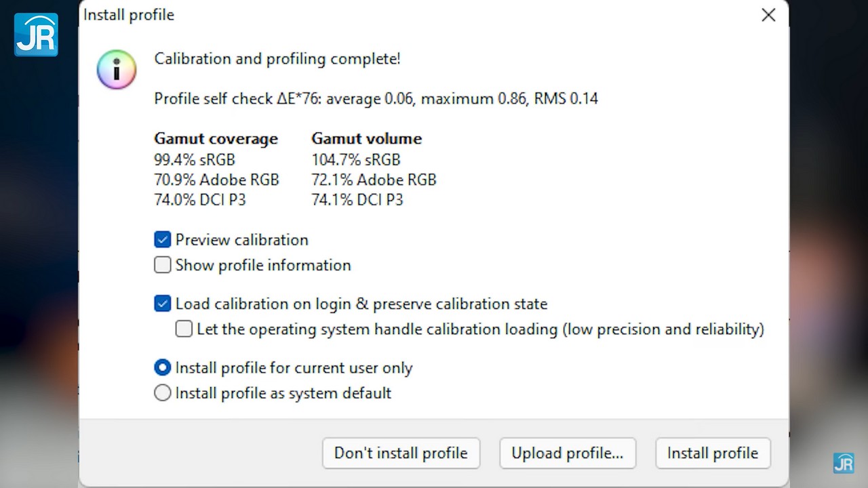Choose Install profile as system default

tap(163, 393)
